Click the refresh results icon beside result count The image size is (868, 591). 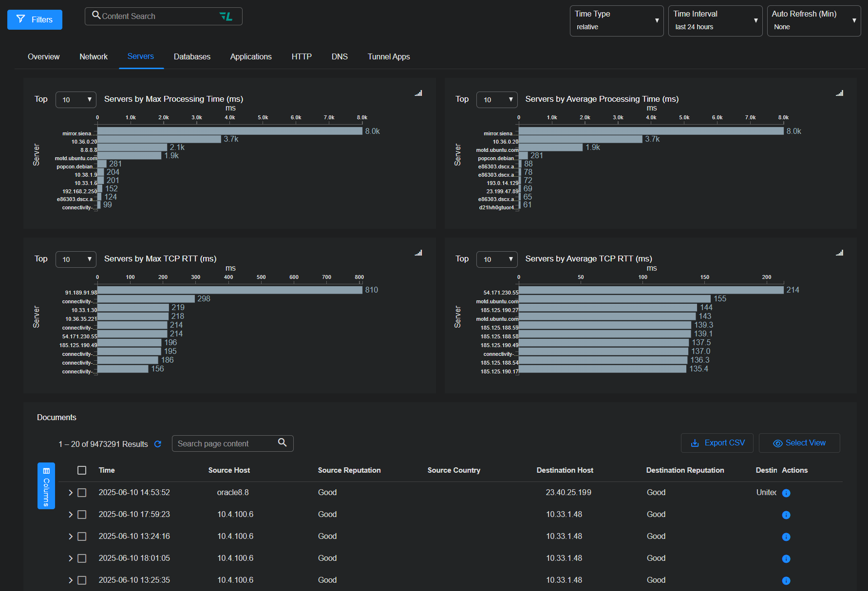[158, 444]
